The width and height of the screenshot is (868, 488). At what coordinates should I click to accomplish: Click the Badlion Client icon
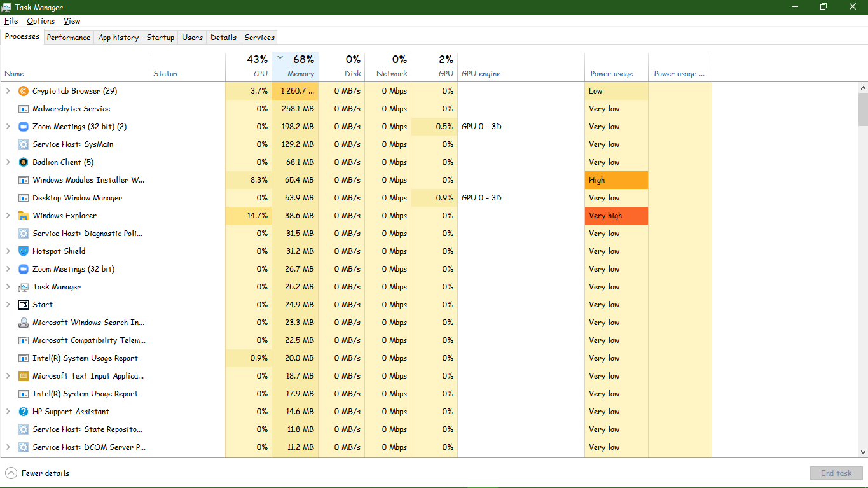[x=24, y=162]
